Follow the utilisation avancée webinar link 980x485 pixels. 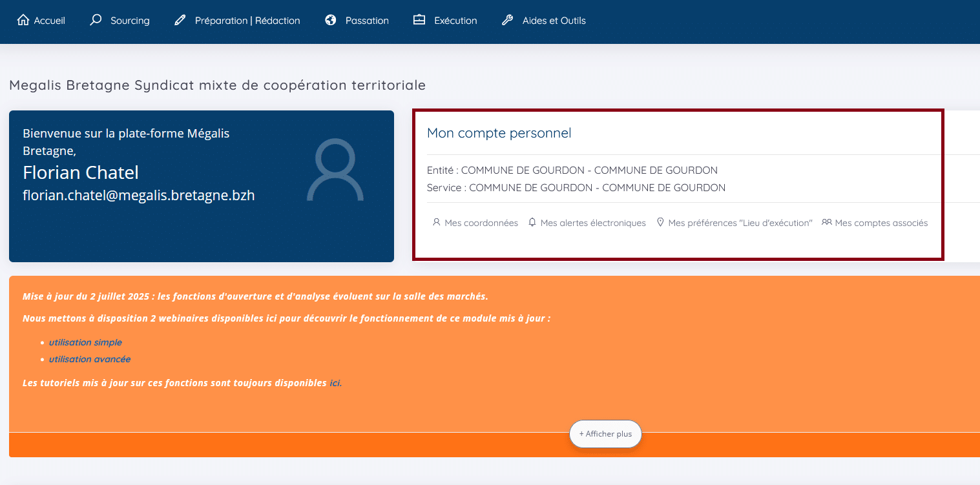[x=90, y=359]
